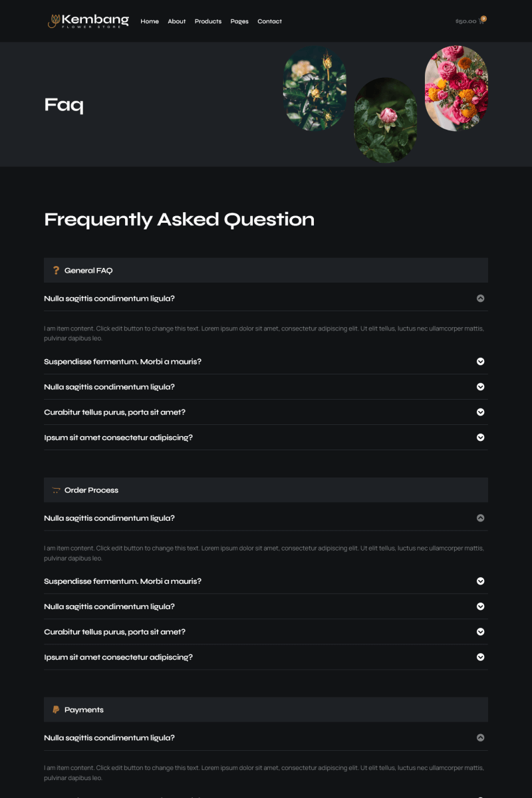Click the yellow rosebuds image
Screen dimensions: 532x798
coord(315,88)
